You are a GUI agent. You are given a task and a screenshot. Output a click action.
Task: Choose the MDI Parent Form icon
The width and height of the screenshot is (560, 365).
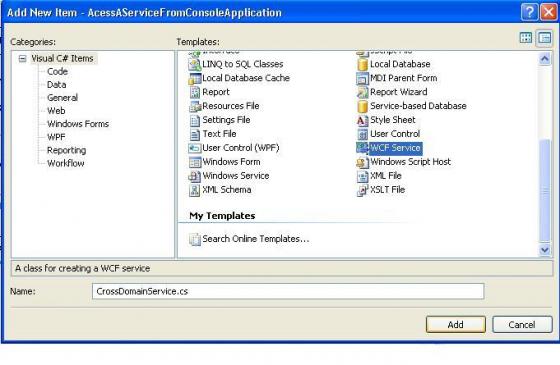(362, 79)
